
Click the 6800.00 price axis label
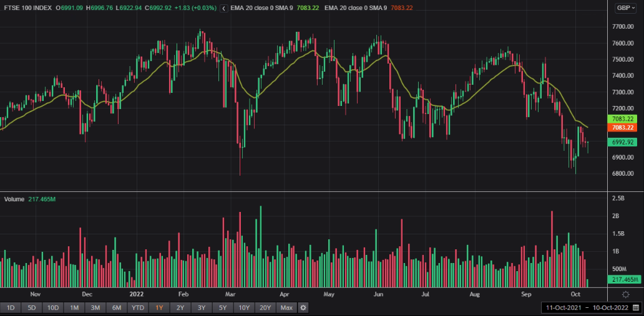[623, 174]
